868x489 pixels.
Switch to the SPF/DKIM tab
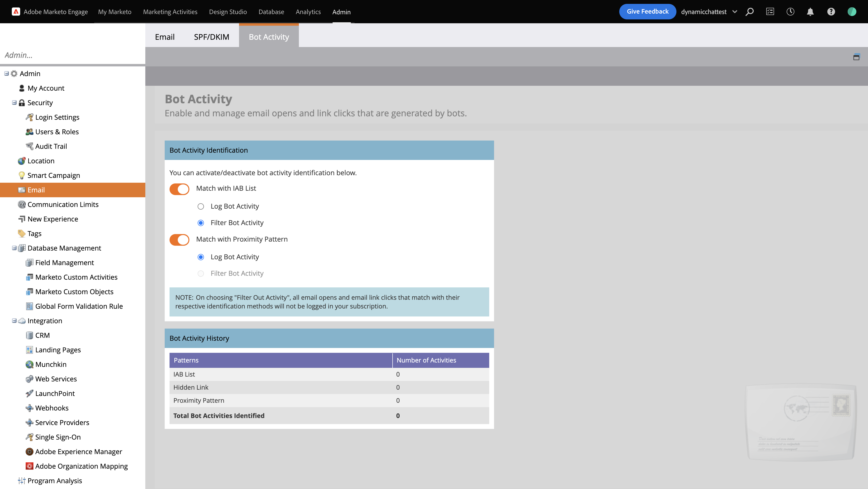[x=211, y=37]
